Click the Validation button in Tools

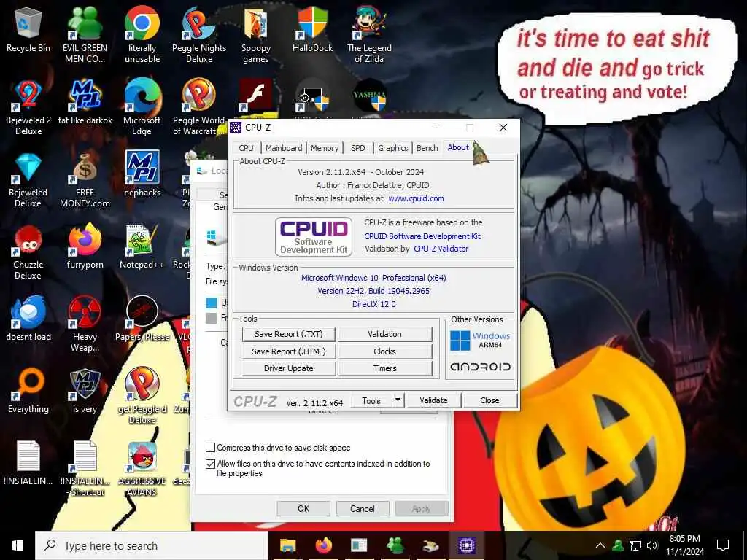click(385, 334)
